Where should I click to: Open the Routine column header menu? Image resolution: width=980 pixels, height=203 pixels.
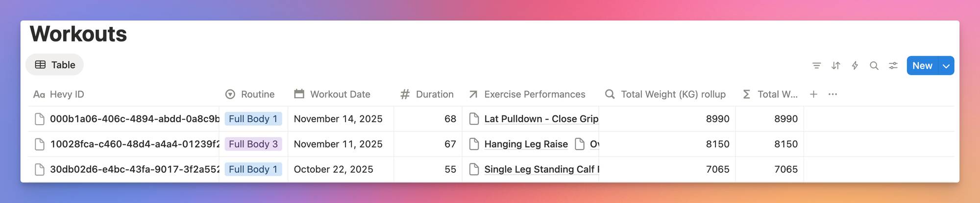[250, 94]
